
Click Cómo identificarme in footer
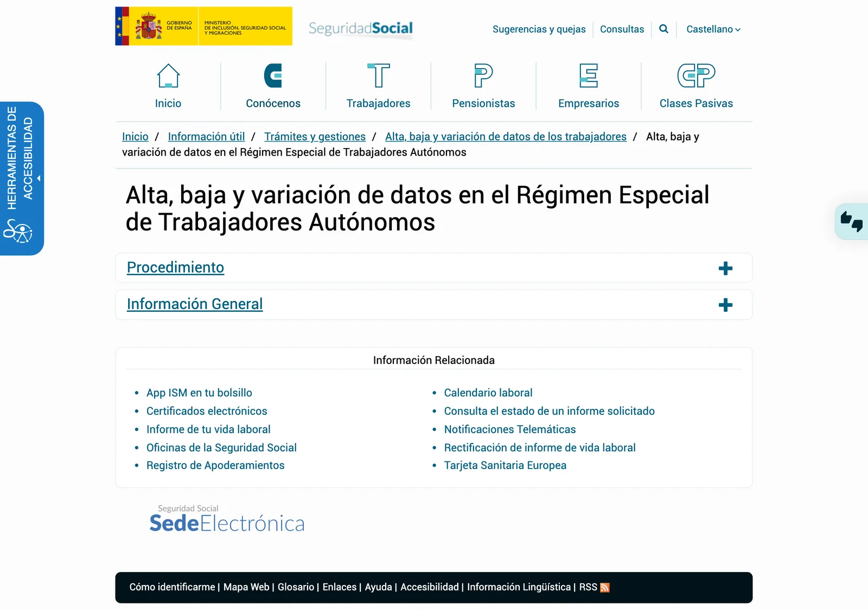pos(172,587)
